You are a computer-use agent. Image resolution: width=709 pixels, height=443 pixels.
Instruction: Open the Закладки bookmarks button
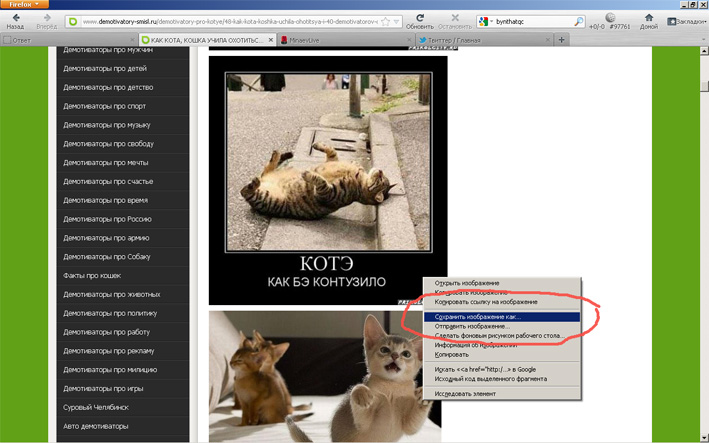coord(687,21)
